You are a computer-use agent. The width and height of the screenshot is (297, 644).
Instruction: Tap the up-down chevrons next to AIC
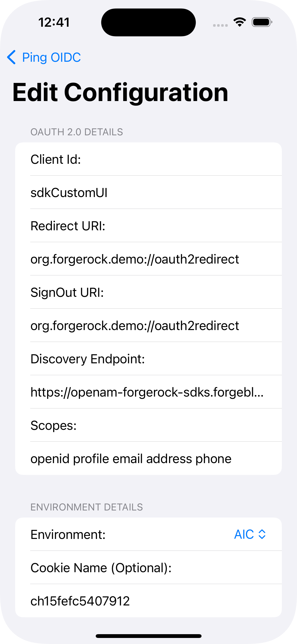pos(262,534)
